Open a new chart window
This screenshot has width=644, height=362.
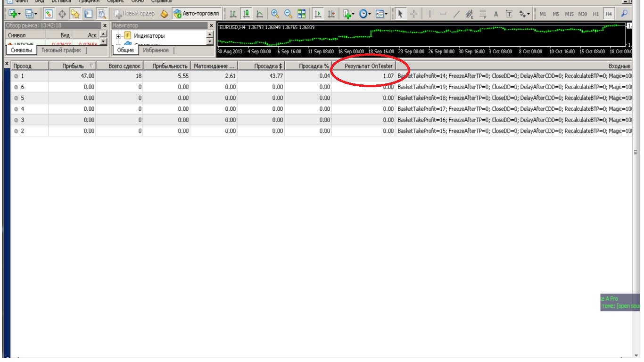pyautogui.click(x=13, y=14)
